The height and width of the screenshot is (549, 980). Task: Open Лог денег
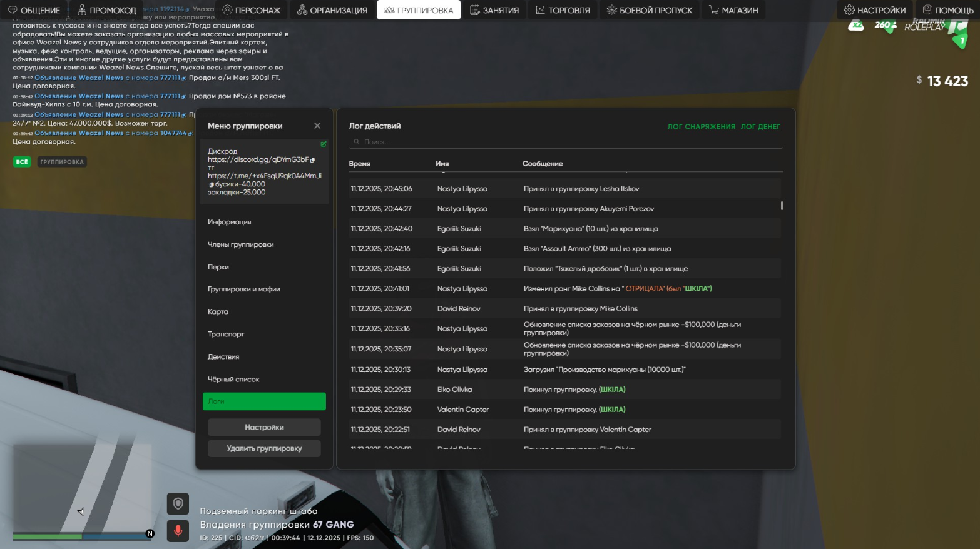760,126
